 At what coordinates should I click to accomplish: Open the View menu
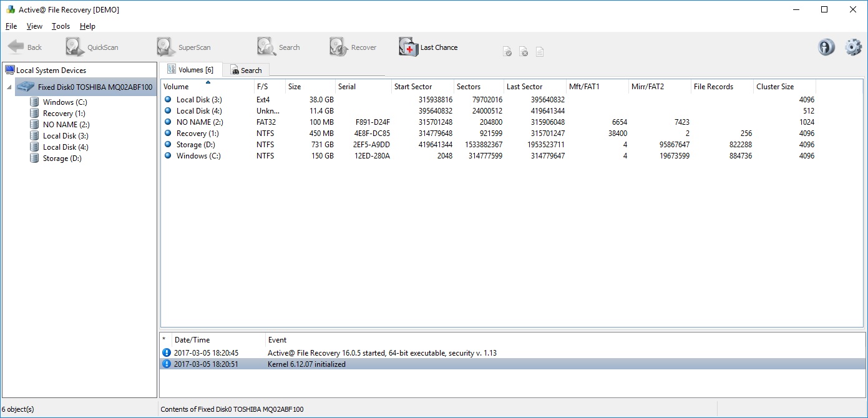[x=34, y=26]
